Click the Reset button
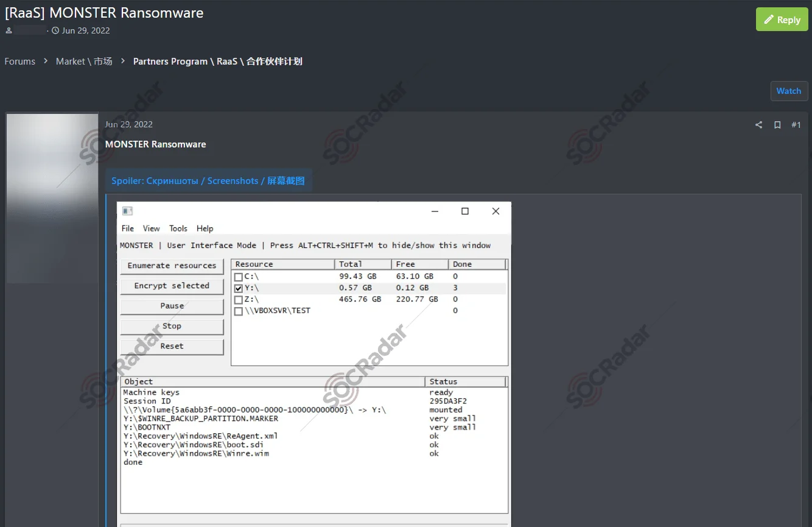 172,346
